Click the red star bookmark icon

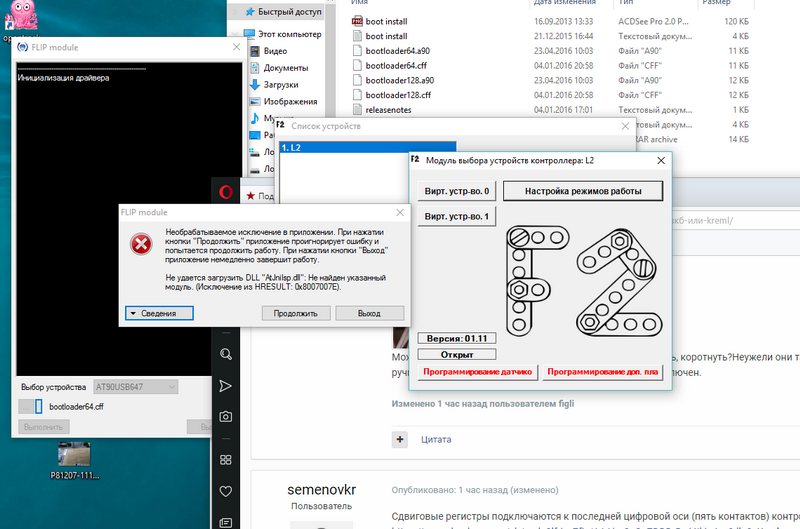[x=251, y=196]
